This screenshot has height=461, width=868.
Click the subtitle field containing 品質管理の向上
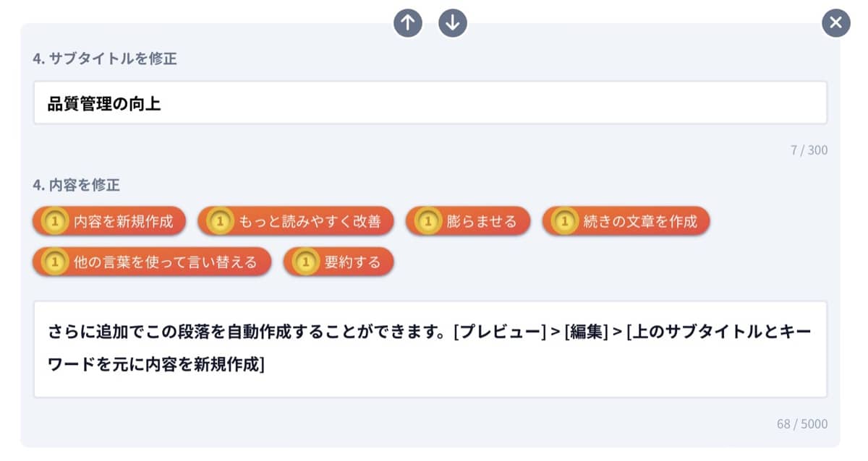(433, 103)
